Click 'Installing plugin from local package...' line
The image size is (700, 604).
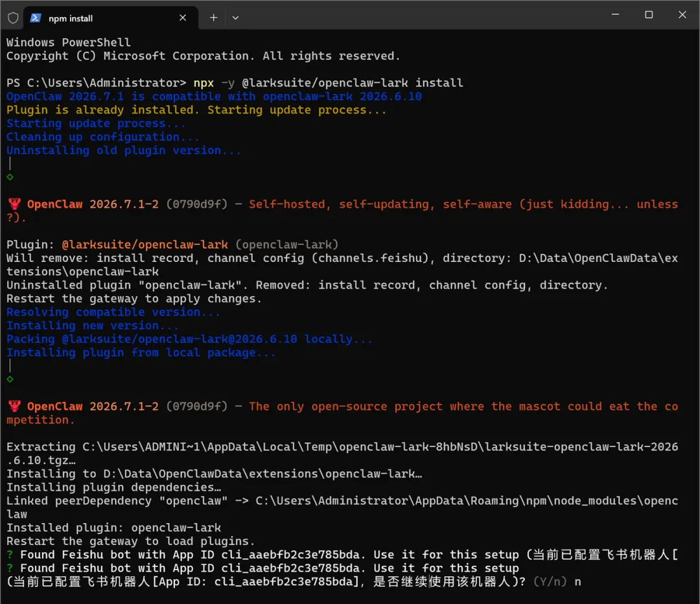click(x=141, y=352)
